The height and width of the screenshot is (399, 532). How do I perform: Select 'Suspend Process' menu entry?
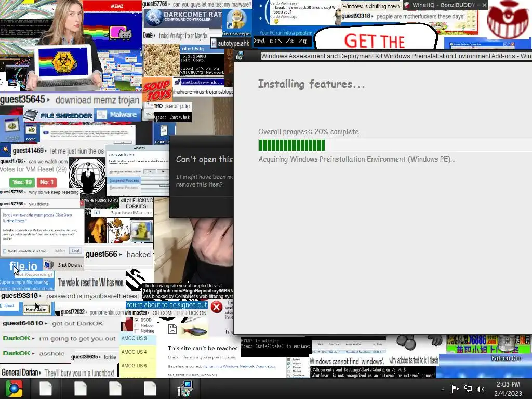(124, 180)
